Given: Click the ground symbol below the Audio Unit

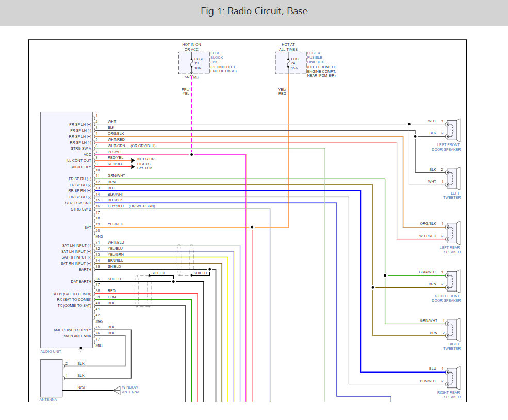Looking at the screenshot, I should 80,349.
